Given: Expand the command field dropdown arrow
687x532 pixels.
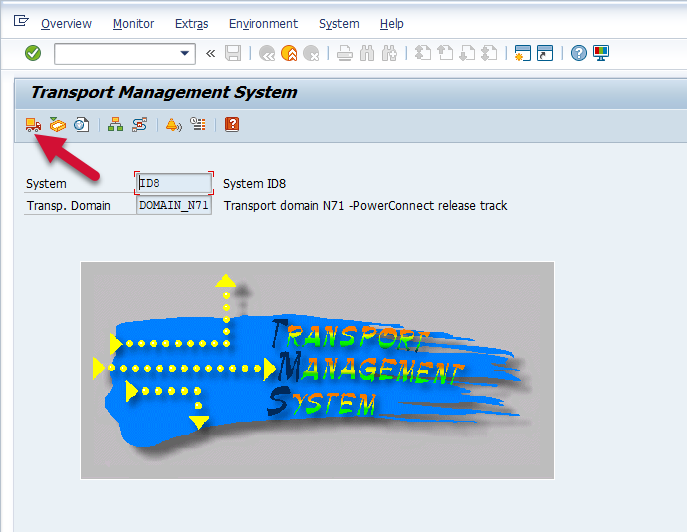Looking at the screenshot, I should [x=184, y=54].
